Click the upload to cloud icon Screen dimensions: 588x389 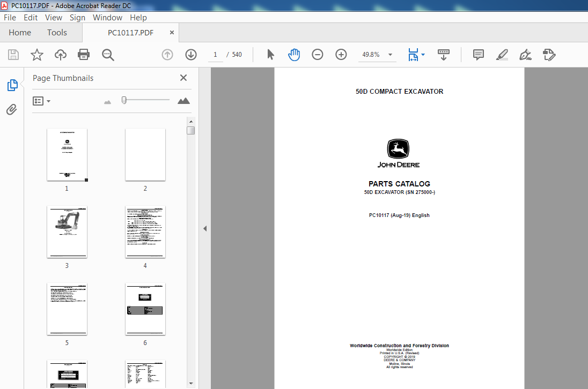tap(61, 55)
